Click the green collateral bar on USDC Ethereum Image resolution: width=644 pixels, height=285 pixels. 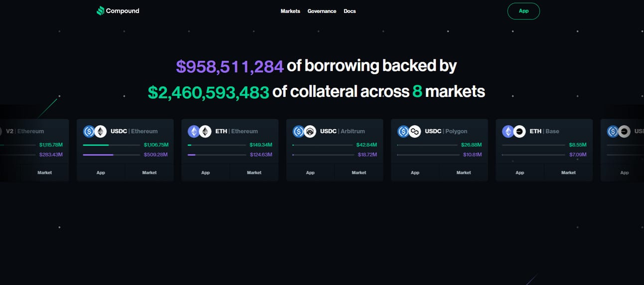pyautogui.click(x=111, y=145)
